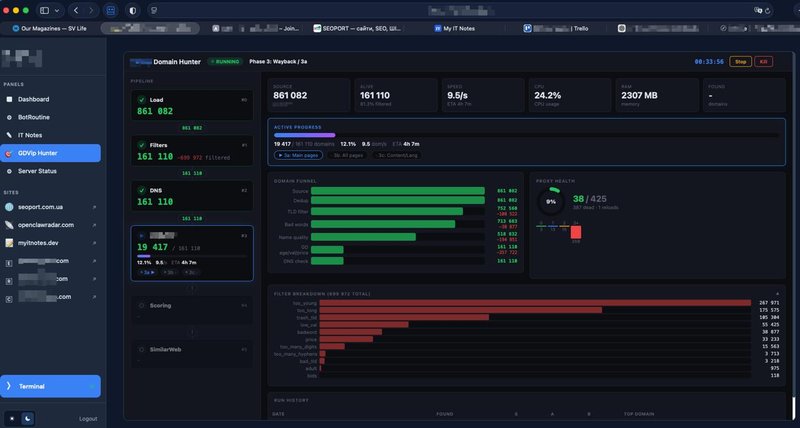Image resolution: width=800 pixels, height=428 pixels.
Task: Click the browser appearance half-circle icon
Action: (x=133, y=10)
